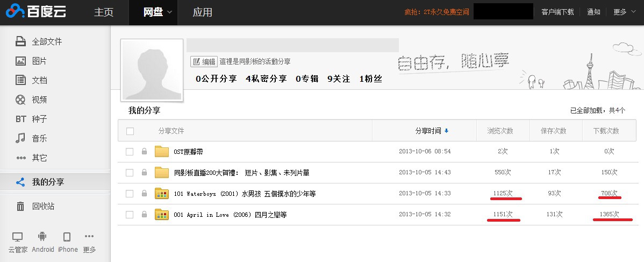644x262 pixels.
Task: Open the 101 Waterboys (2001) share name
Action: point(245,193)
